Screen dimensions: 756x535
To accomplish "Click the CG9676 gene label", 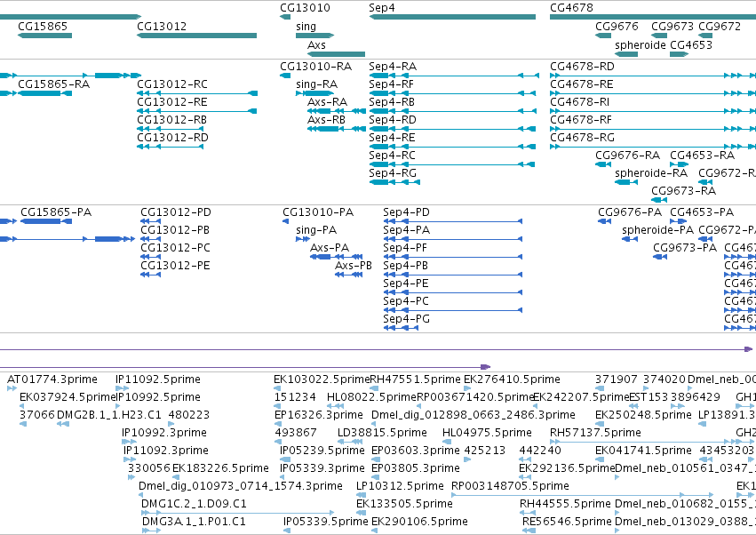I will [x=617, y=26].
